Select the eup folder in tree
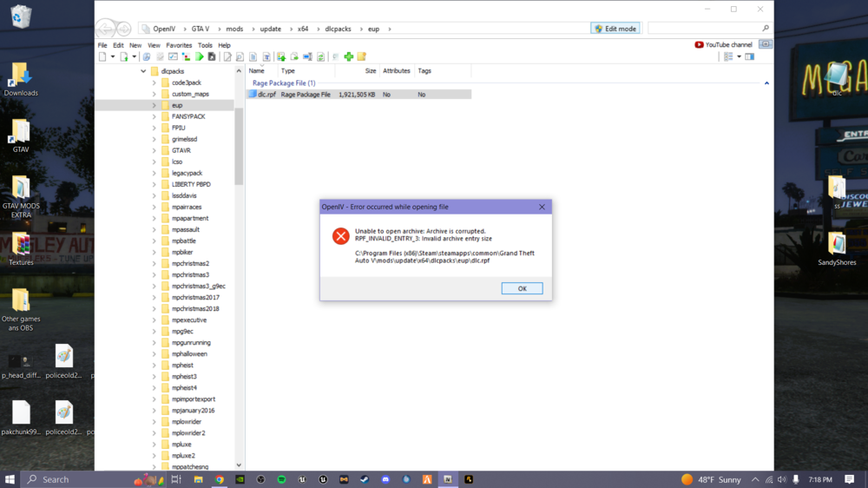 click(177, 105)
